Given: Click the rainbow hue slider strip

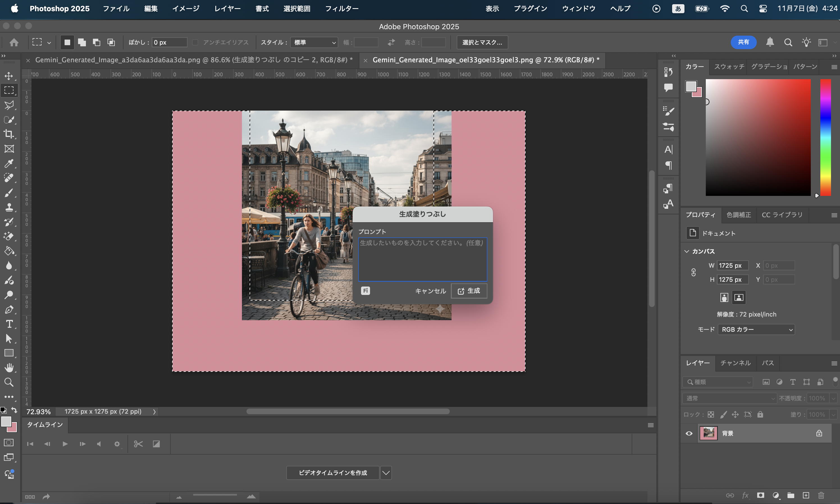Looking at the screenshot, I should [x=826, y=138].
